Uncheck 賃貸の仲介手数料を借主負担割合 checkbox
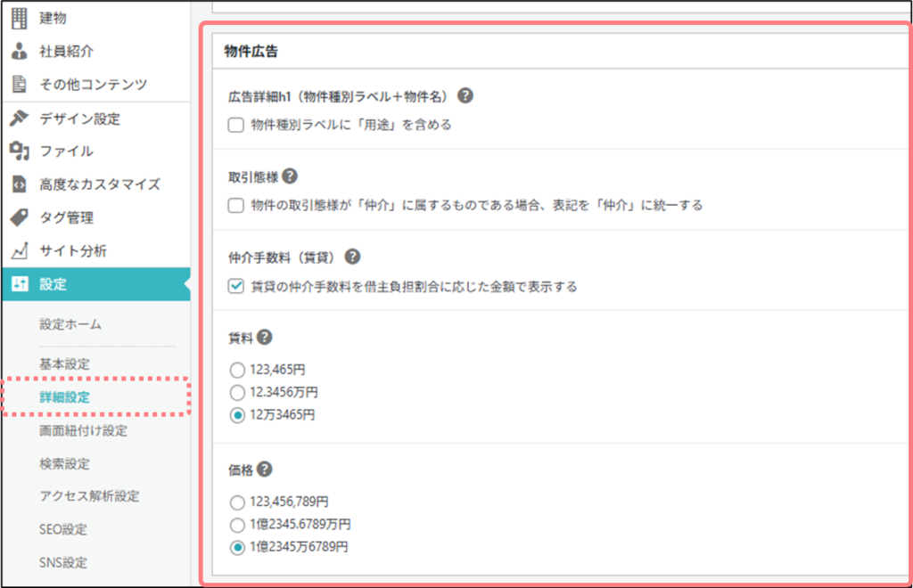This screenshot has height=588, width=913. [x=236, y=286]
